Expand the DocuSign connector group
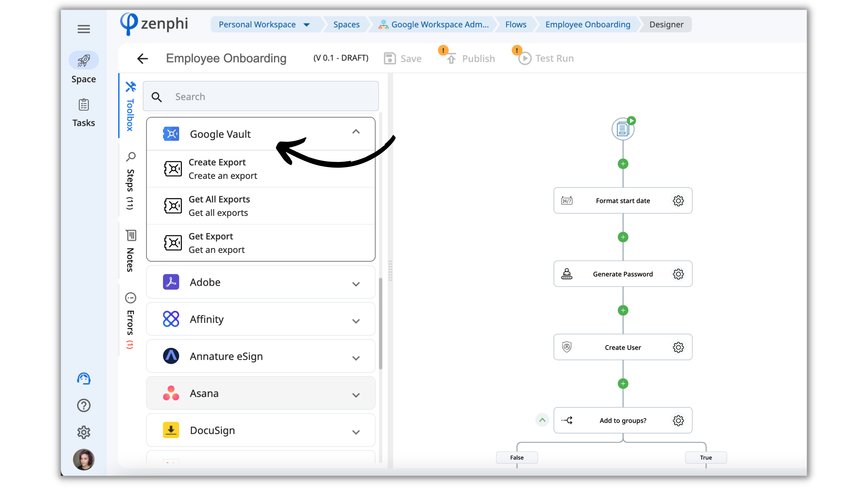868x488 pixels. coord(356,432)
